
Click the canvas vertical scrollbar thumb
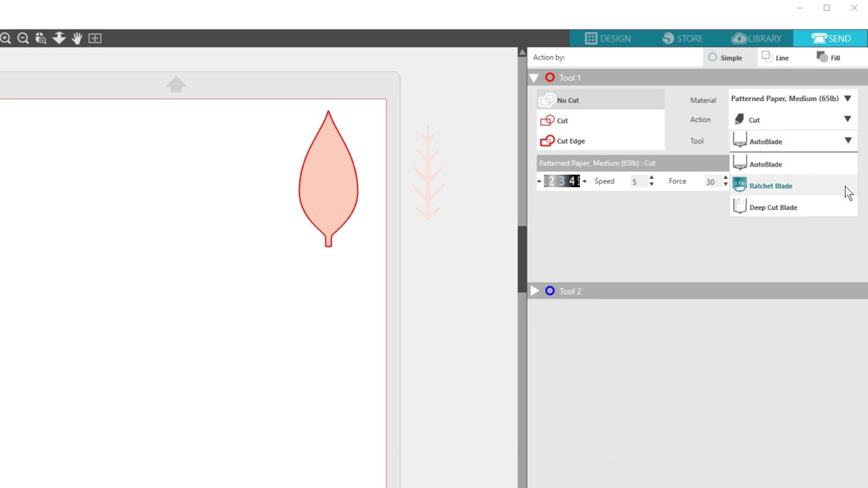point(522,259)
